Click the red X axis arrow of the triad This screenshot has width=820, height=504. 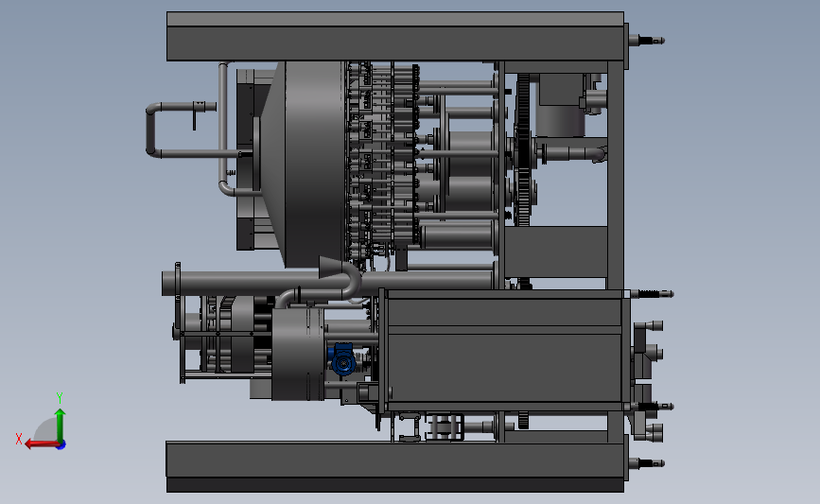[42, 444]
